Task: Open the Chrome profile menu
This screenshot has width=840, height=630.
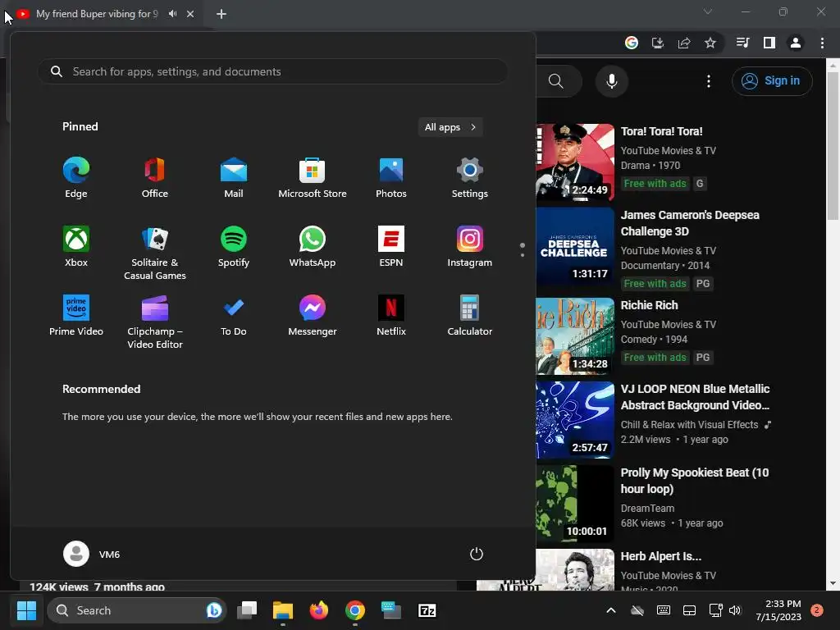Action: click(x=796, y=43)
